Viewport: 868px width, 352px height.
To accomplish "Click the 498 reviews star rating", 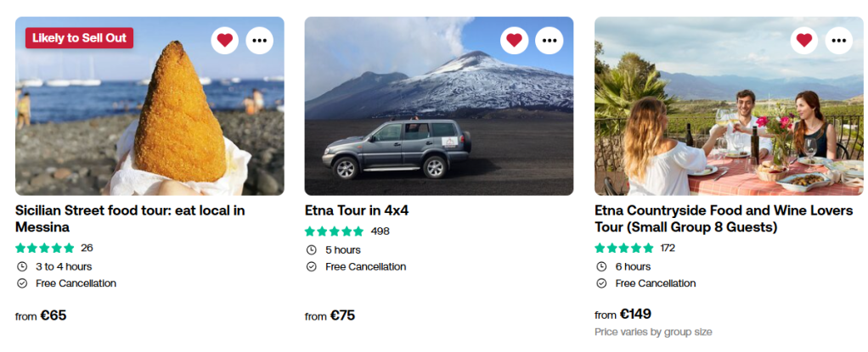I will [335, 232].
